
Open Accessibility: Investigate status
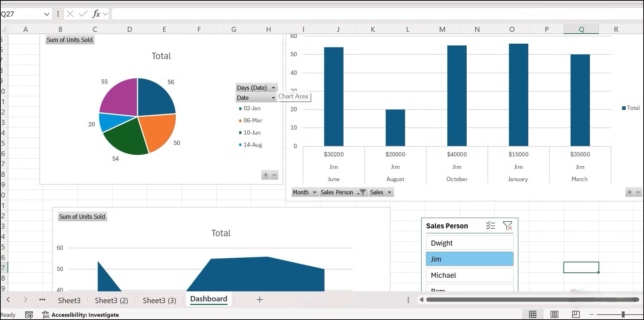[x=81, y=315]
